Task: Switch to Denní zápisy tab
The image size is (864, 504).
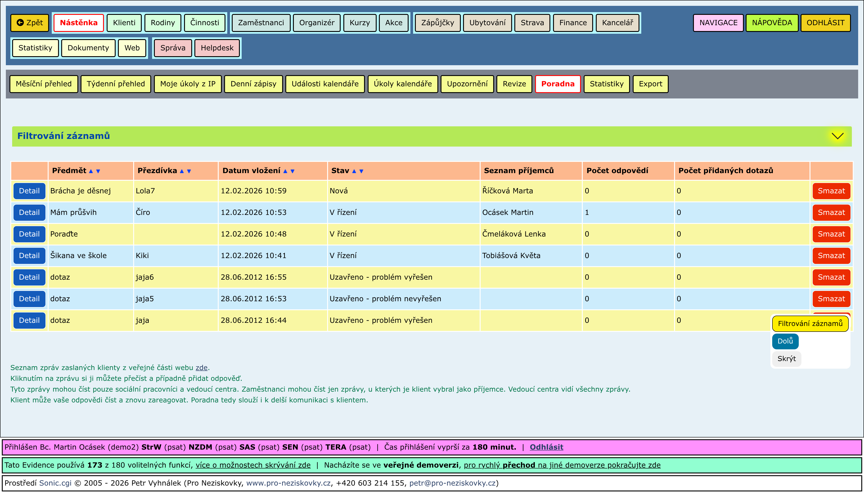Action: click(x=253, y=84)
